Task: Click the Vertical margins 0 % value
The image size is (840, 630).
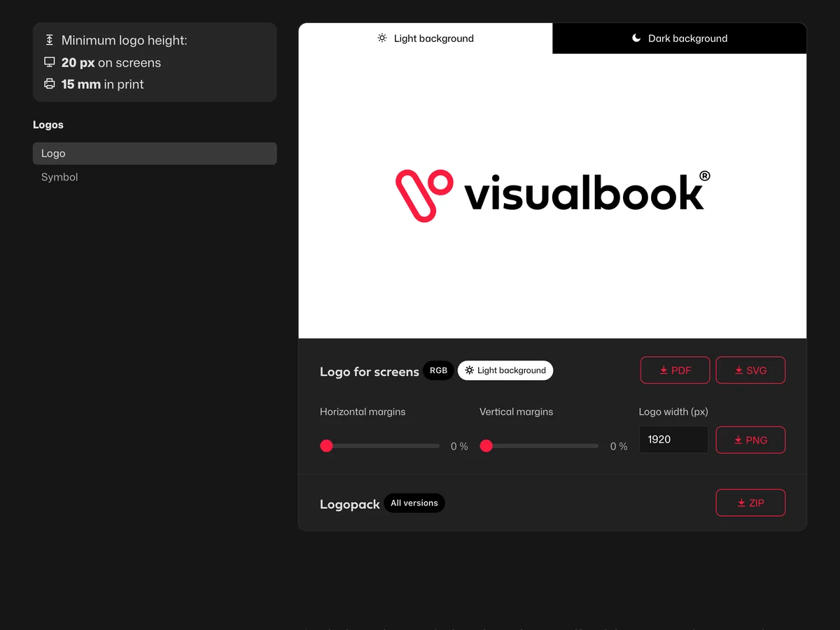Action: 619,446
